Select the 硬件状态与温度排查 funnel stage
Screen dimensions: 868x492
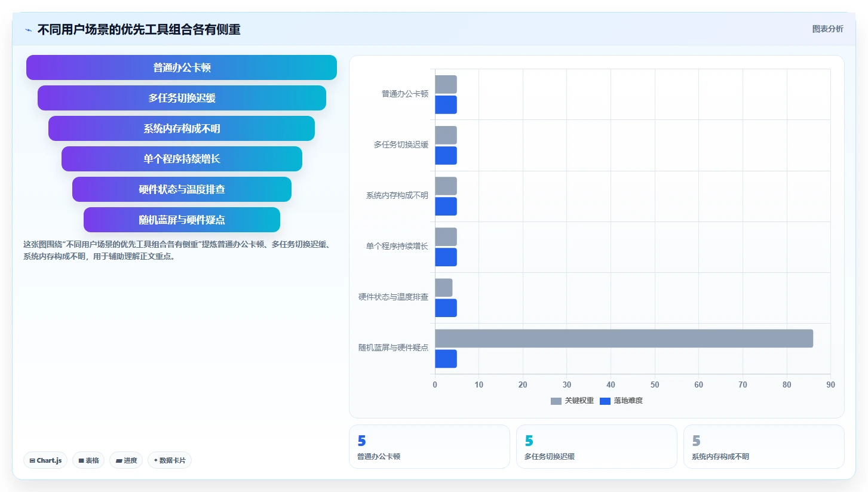pyautogui.click(x=182, y=189)
